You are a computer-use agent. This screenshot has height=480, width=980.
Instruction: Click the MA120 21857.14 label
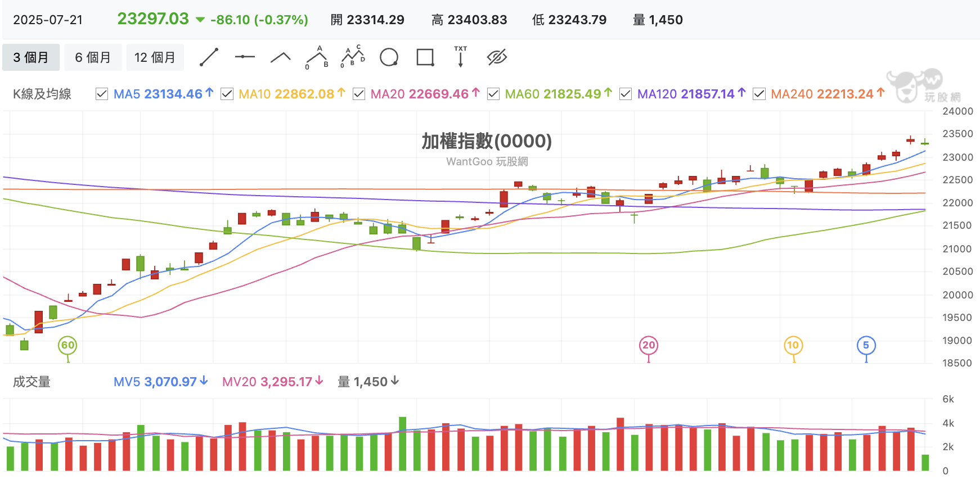coord(691,94)
